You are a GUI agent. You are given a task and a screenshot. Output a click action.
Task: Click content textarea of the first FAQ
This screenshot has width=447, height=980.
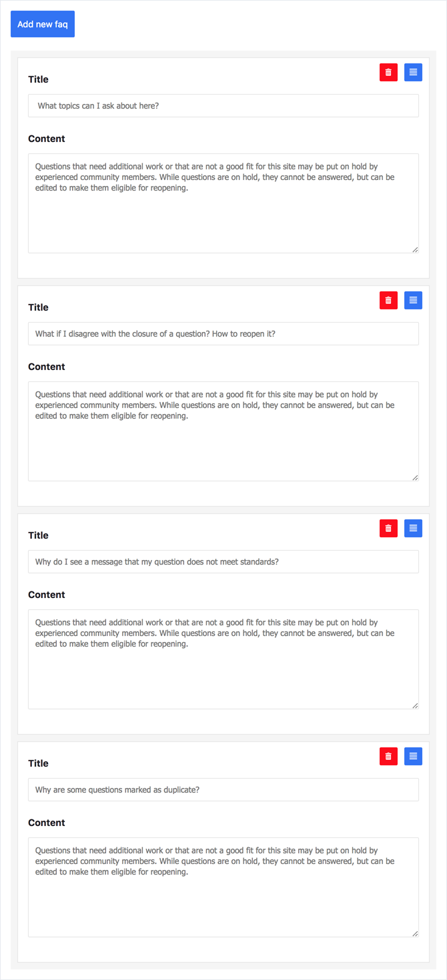(x=223, y=203)
